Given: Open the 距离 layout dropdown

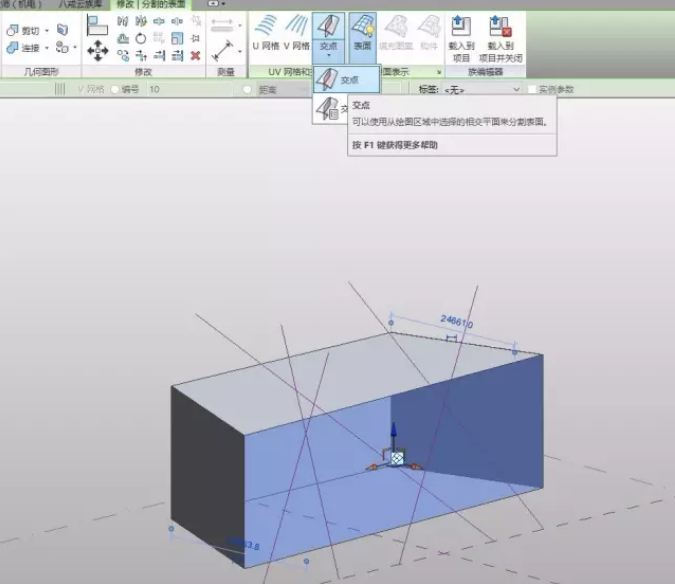Looking at the screenshot, I should click(284, 90).
